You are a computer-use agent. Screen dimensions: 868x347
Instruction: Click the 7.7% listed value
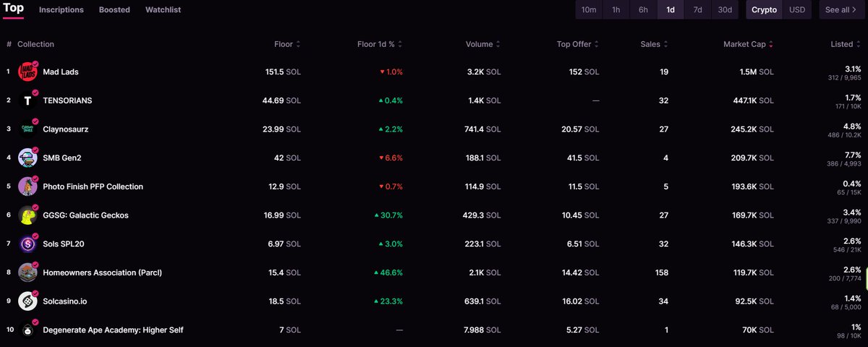pyautogui.click(x=853, y=155)
